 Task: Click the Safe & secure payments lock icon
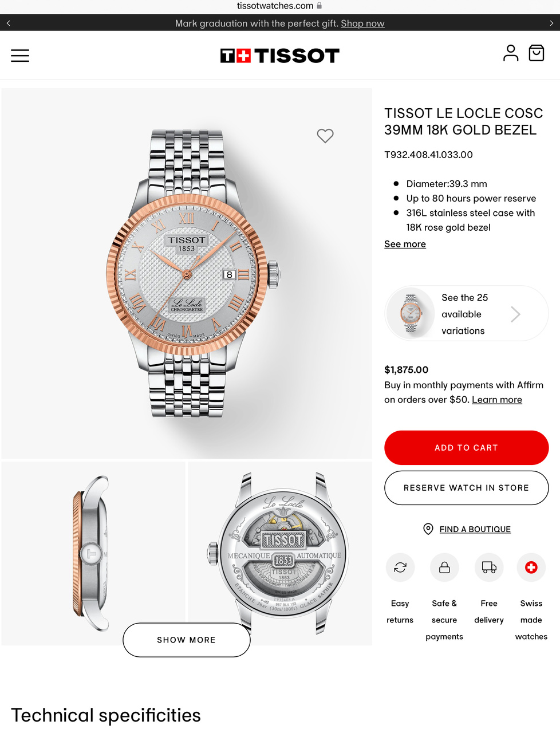pyautogui.click(x=444, y=568)
